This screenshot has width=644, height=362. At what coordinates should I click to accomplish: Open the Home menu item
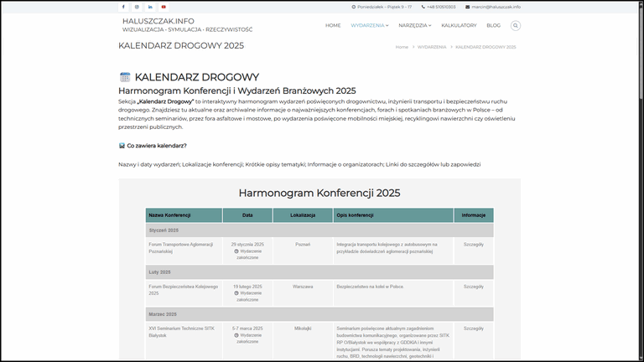(333, 25)
